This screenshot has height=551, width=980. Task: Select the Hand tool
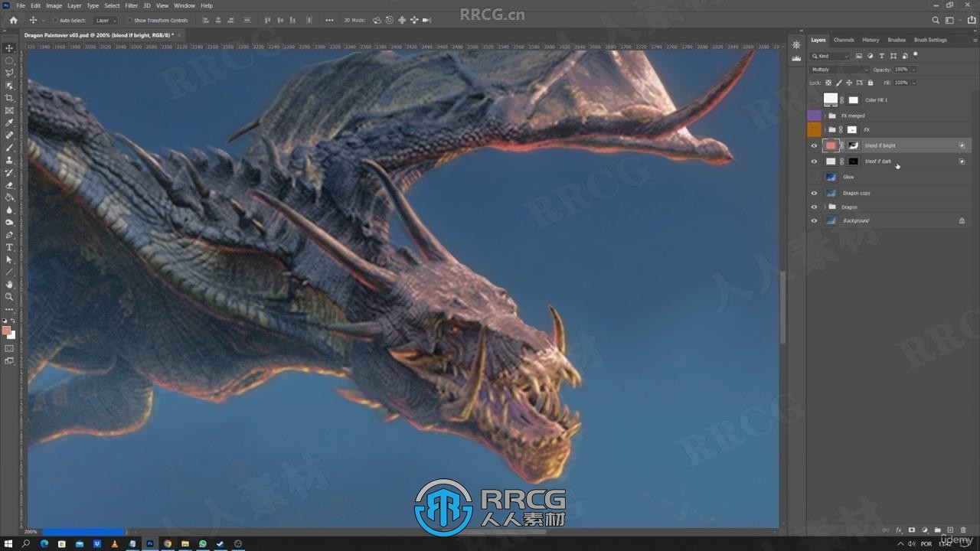tap(9, 285)
